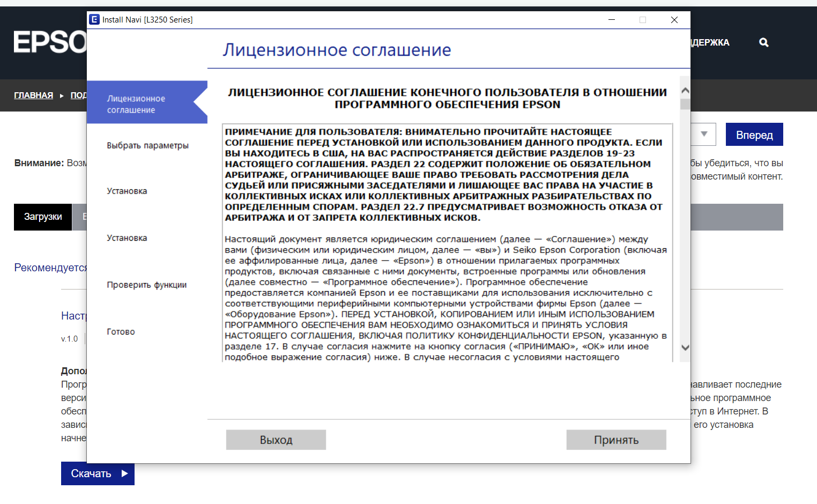The height and width of the screenshot is (504, 817).
Task: Click the Лицензионное соглашение page title
Action: click(x=337, y=50)
